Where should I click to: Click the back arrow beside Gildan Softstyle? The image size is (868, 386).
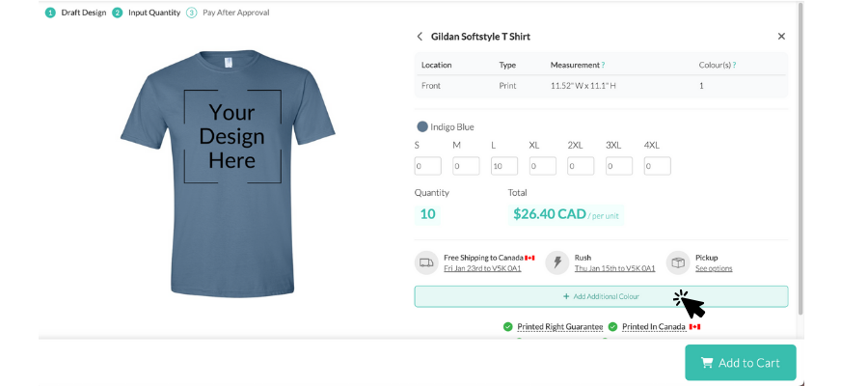tap(420, 37)
